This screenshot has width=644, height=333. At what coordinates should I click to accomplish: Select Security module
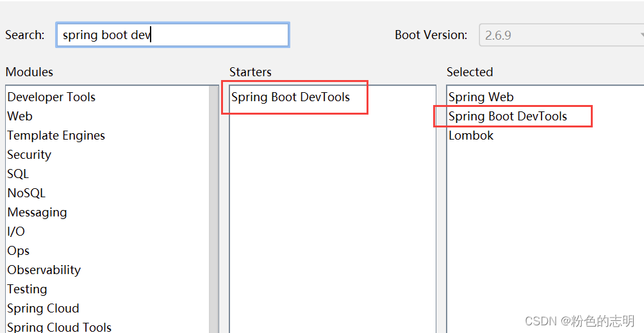pyautogui.click(x=29, y=155)
